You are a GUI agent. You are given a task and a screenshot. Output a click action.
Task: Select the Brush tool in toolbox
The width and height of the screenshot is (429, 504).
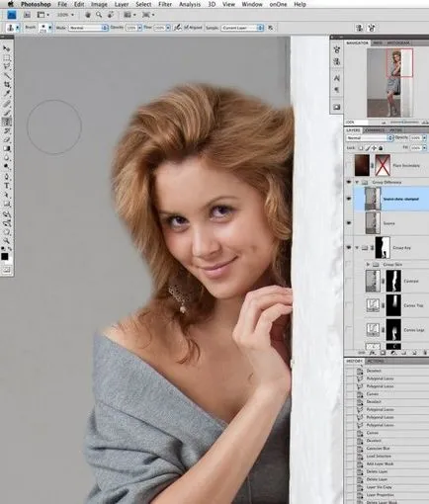point(7,113)
